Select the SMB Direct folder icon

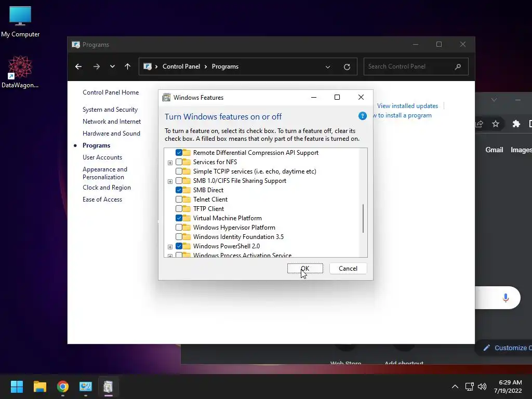[187, 190]
